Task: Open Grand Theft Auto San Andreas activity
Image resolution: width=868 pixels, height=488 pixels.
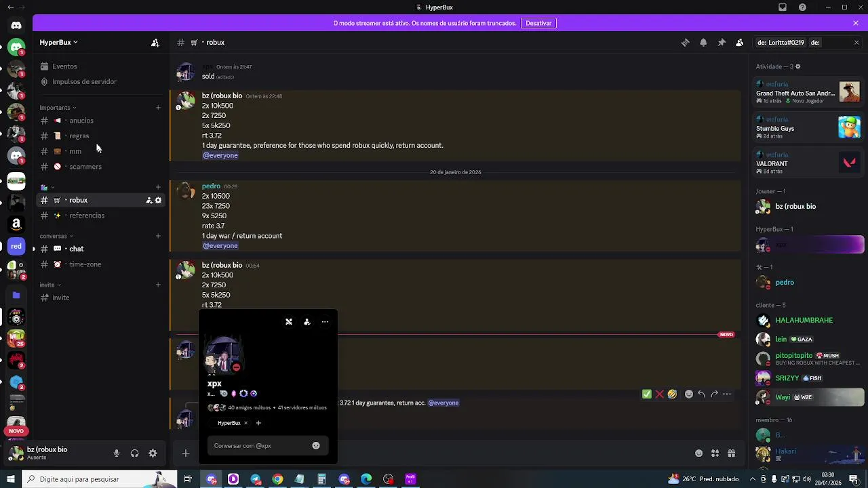Action: pos(809,91)
